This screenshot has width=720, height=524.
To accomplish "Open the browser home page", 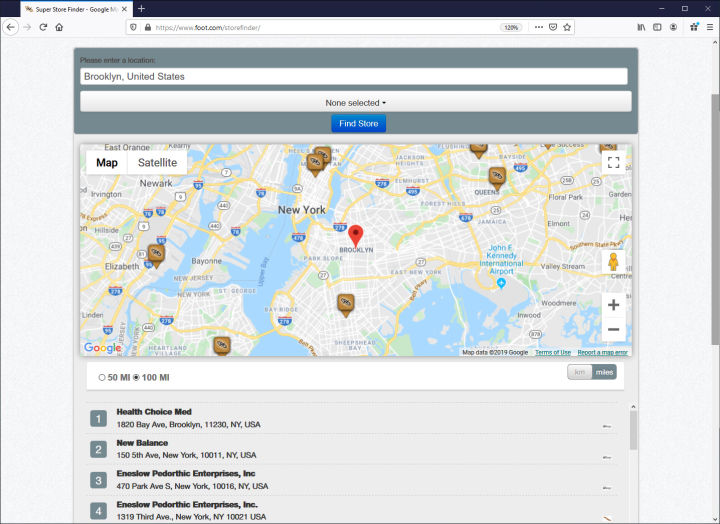I will click(x=59, y=28).
